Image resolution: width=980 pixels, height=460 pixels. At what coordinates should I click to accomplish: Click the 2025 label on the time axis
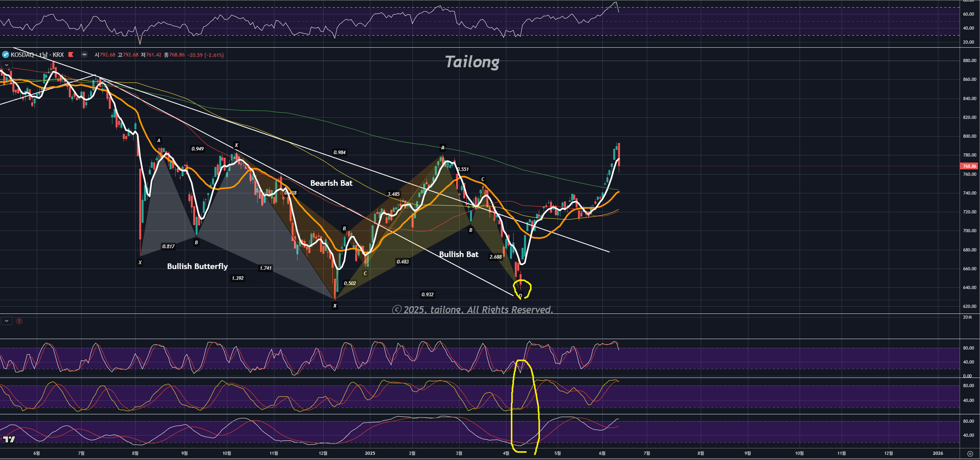point(370,453)
